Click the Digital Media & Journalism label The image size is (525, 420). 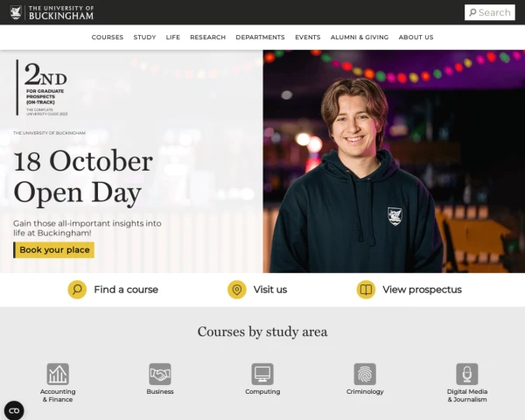pyautogui.click(x=467, y=395)
